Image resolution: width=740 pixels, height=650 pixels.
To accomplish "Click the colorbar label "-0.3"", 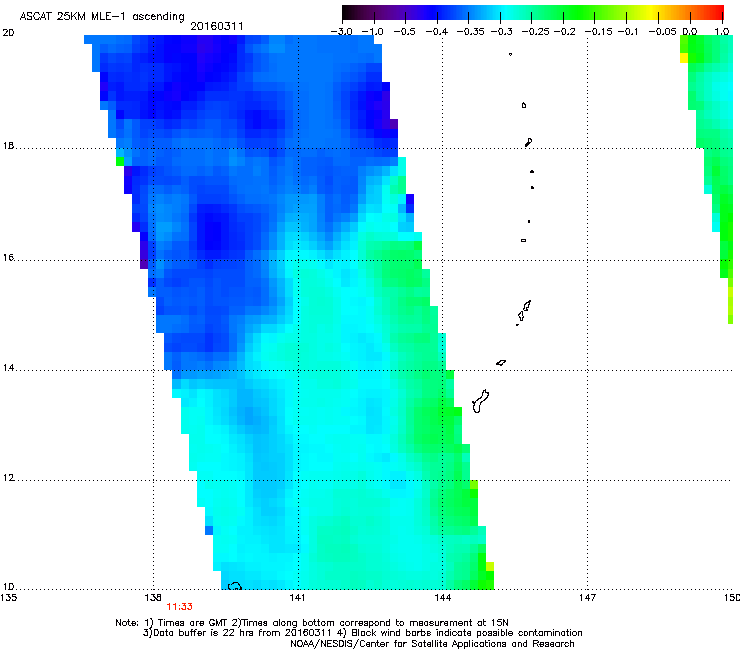I will (501, 32).
